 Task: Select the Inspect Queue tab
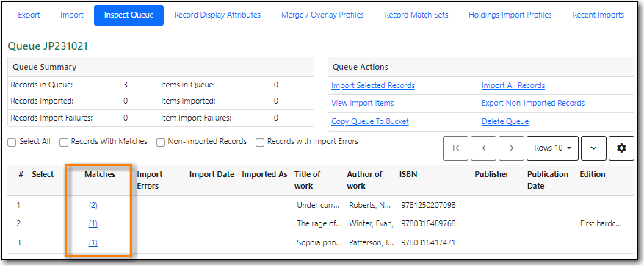(x=129, y=15)
